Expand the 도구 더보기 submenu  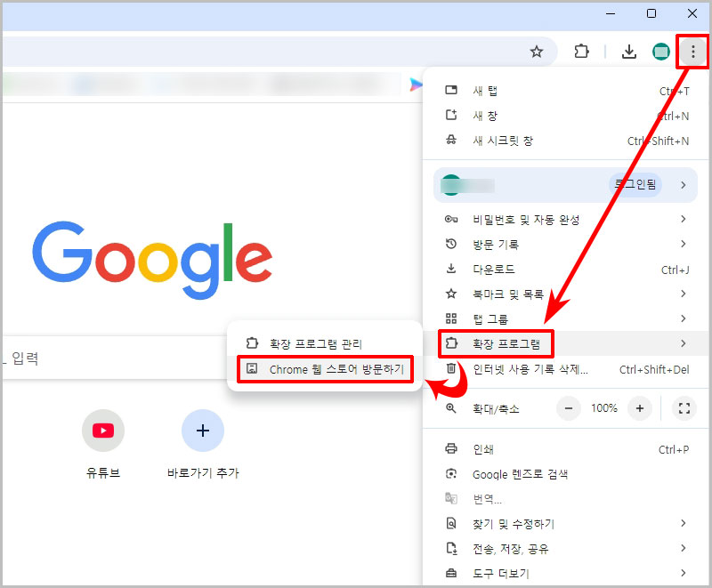pos(683,574)
